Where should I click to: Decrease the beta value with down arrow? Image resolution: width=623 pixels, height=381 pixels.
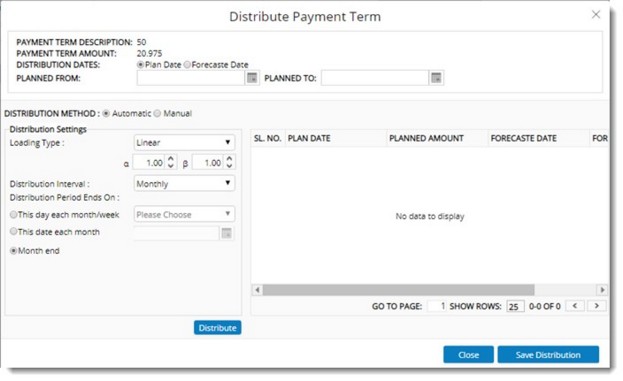tap(229, 166)
